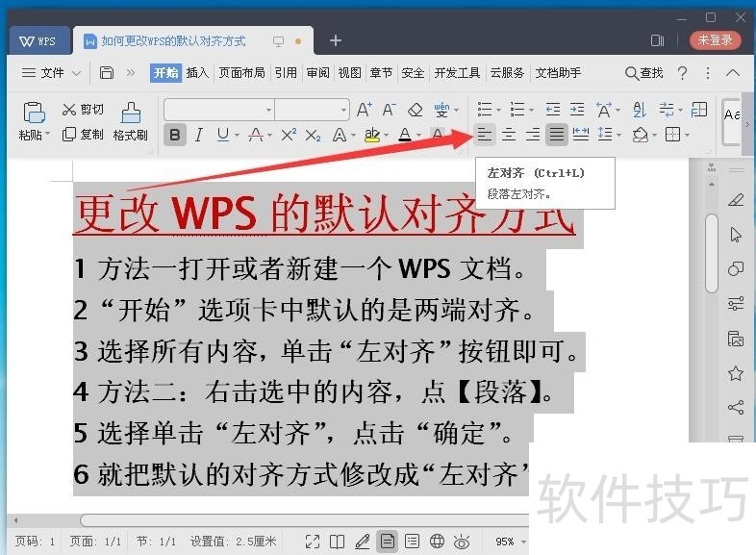Click the sort A-Z icon
The width and height of the screenshot is (756, 555).
(640, 110)
